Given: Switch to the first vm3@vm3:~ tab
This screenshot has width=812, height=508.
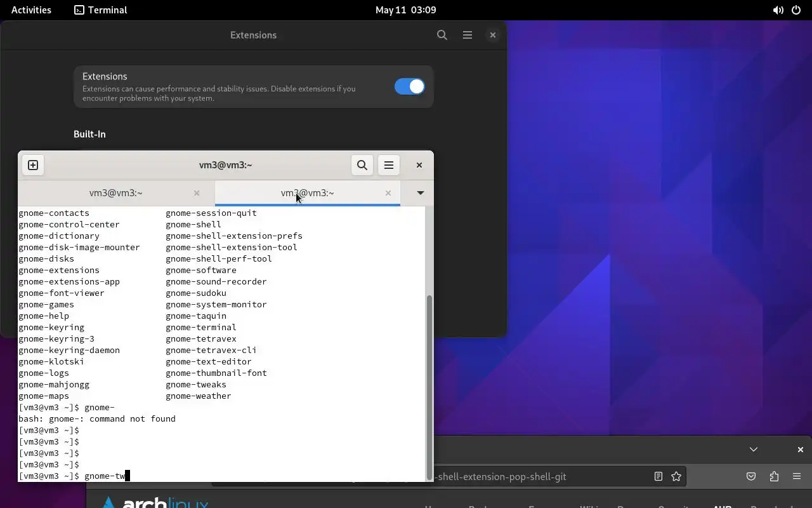Looking at the screenshot, I should pyautogui.click(x=116, y=193).
